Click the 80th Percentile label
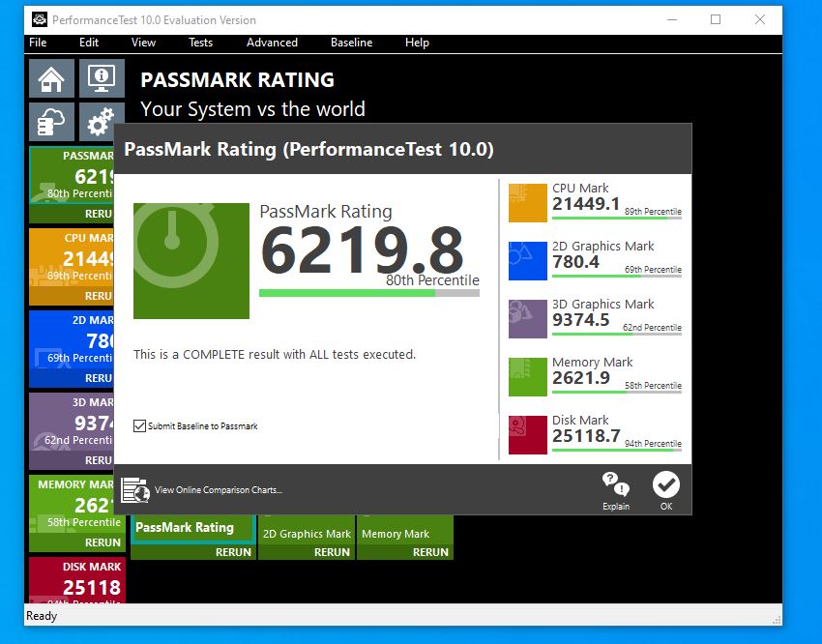The image size is (822, 644). pyautogui.click(x=432, y=280)
